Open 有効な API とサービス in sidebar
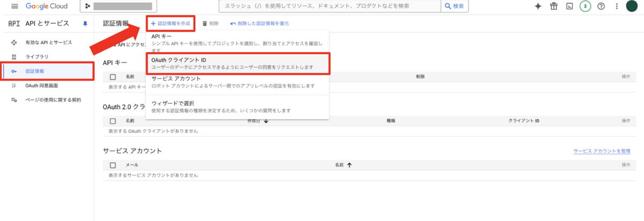 coord(48,42)
